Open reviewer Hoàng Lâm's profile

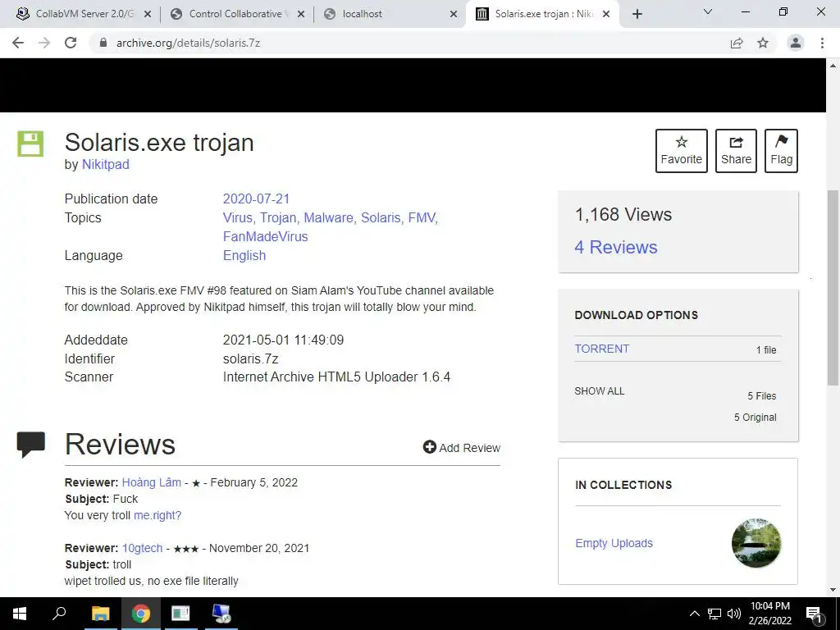(152, 482)
